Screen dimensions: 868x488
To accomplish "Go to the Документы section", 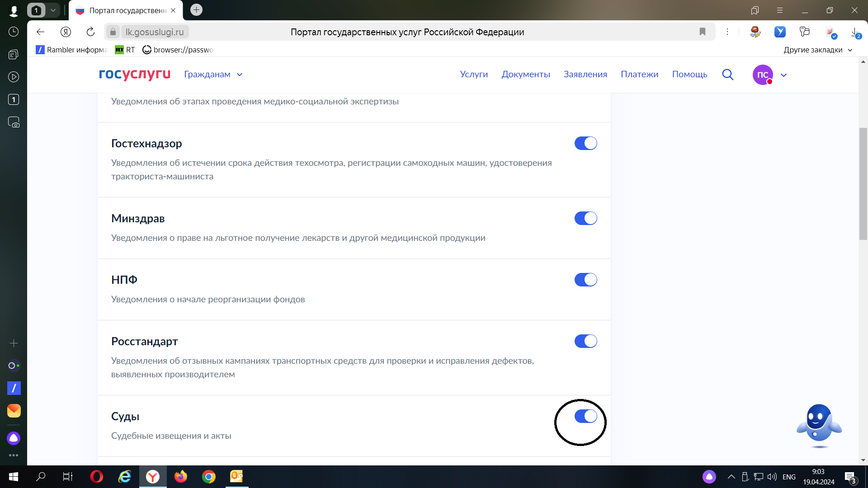I will (525, 75).
